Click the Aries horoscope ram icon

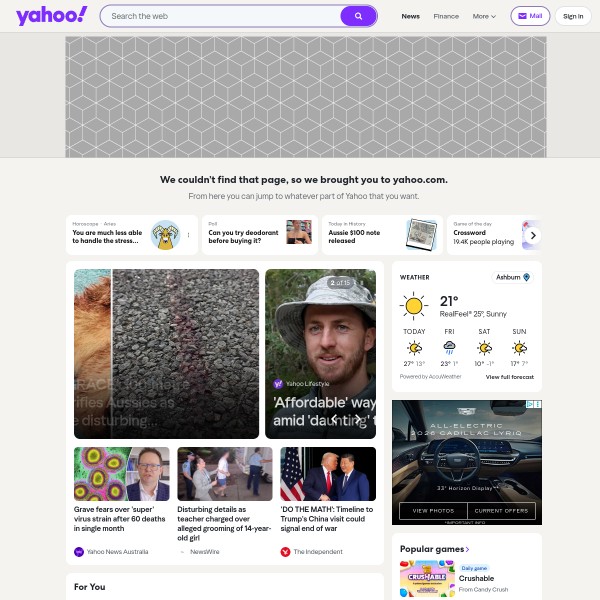pyautogui.click(x=165, y=235)
